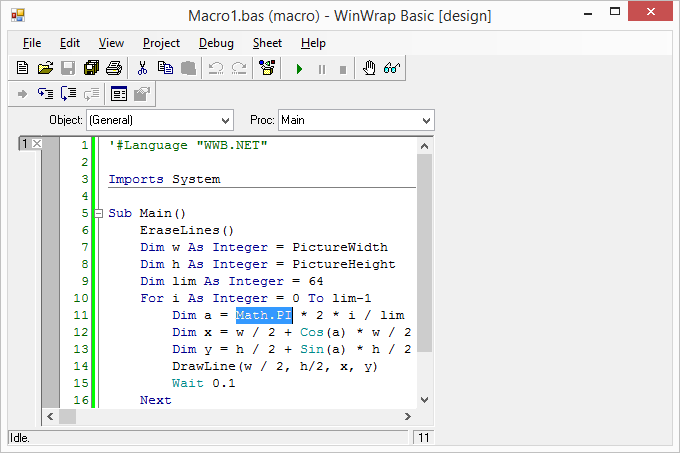Open the Debug menu
The width and height of the screenshot is (680, 453).
click(216, 43)
